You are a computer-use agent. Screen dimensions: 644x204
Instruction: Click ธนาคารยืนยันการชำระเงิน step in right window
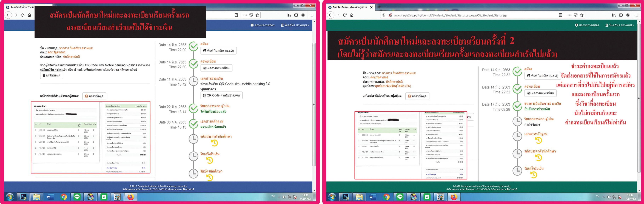click(543, 103)
